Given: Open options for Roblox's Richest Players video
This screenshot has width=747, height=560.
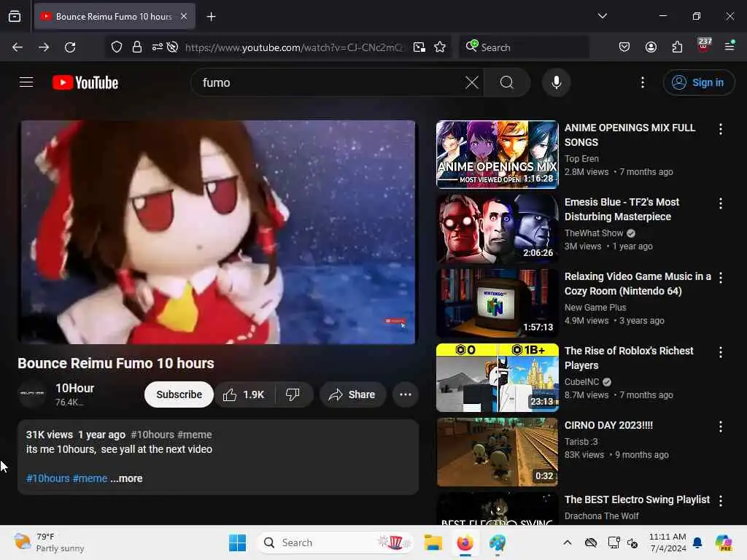Looking at the screenshot, I should (x=720, y=352).
